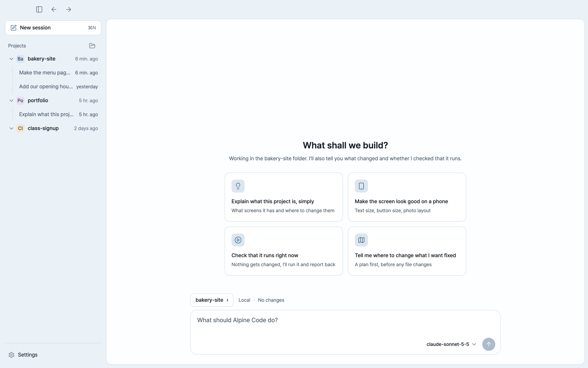Viewport: 588px width, 368px height.
Task: Choose Tell me where to change what I want fixed
Action: click(x=407, y=251)
